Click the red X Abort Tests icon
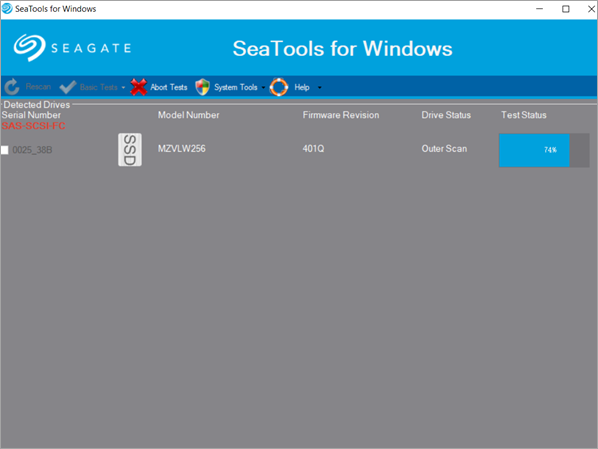 [138, 87]
